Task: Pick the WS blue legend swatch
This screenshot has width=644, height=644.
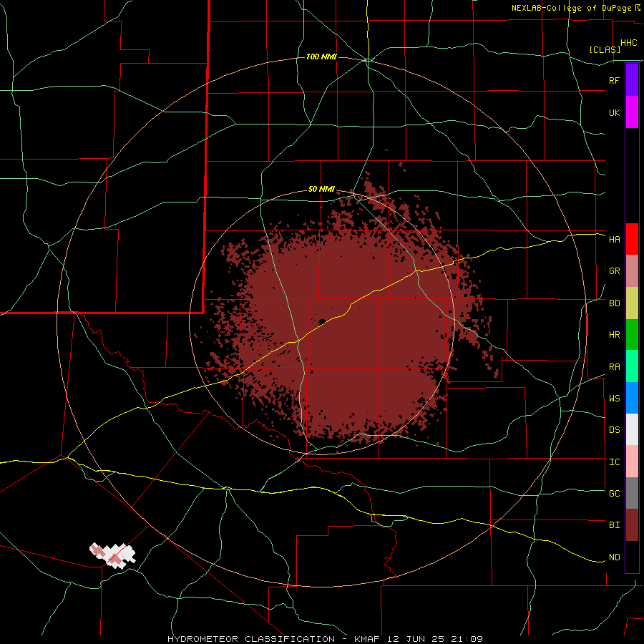Action: click(x=632, y=398)
